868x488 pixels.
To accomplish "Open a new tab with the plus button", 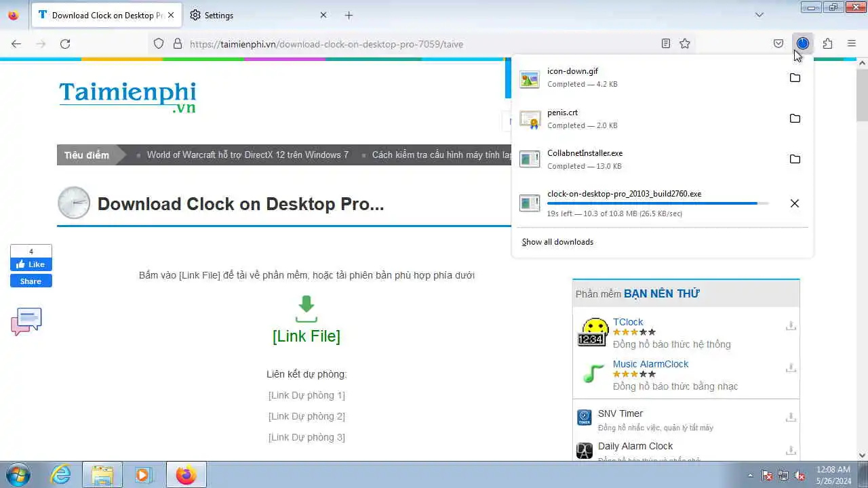I will coord(349,15).
